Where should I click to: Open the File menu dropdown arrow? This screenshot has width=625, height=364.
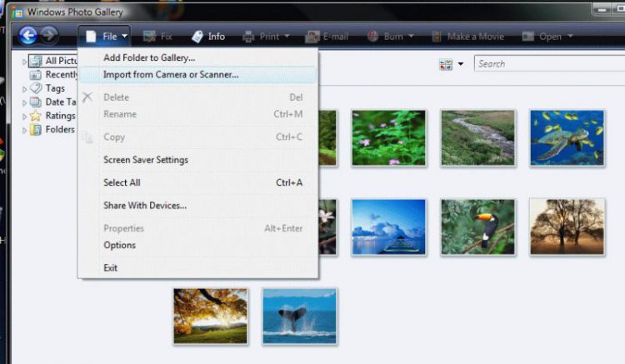point(124,37)
